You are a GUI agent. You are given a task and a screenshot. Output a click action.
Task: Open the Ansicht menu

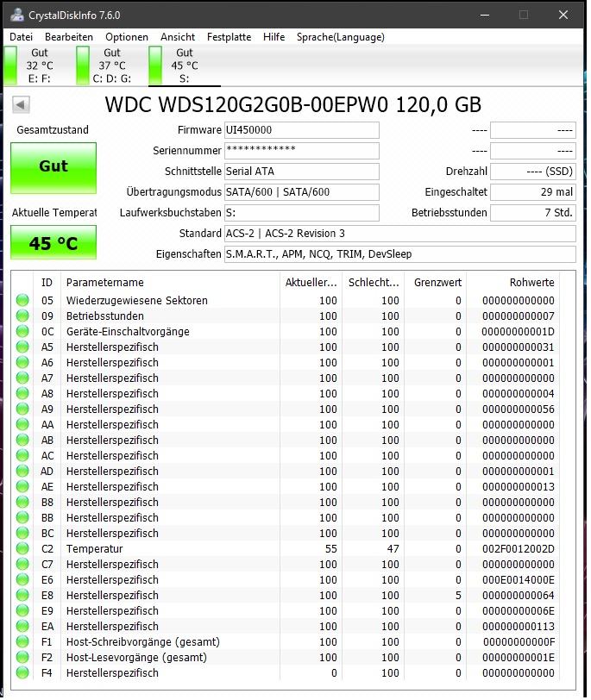[x=178, y=37]
